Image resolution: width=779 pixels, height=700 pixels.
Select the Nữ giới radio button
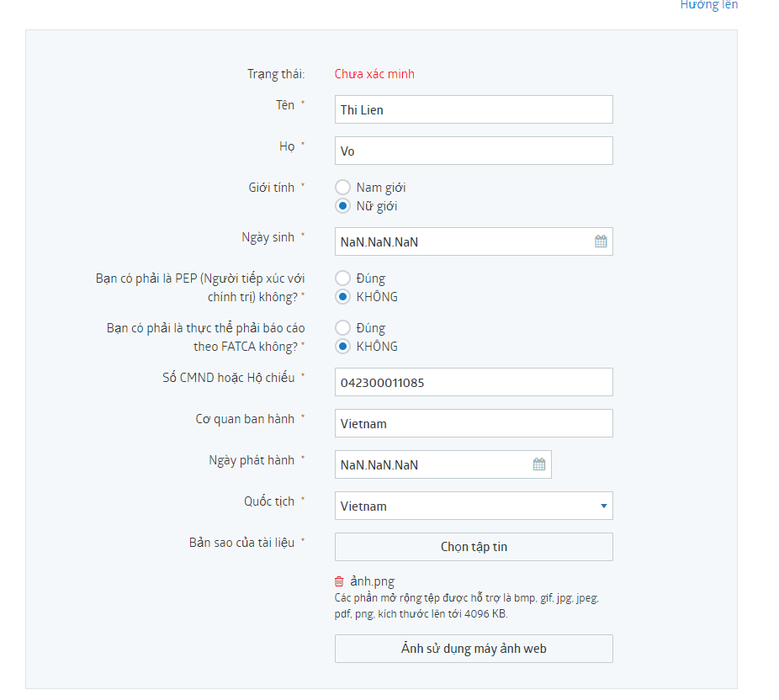pos(342,205)
